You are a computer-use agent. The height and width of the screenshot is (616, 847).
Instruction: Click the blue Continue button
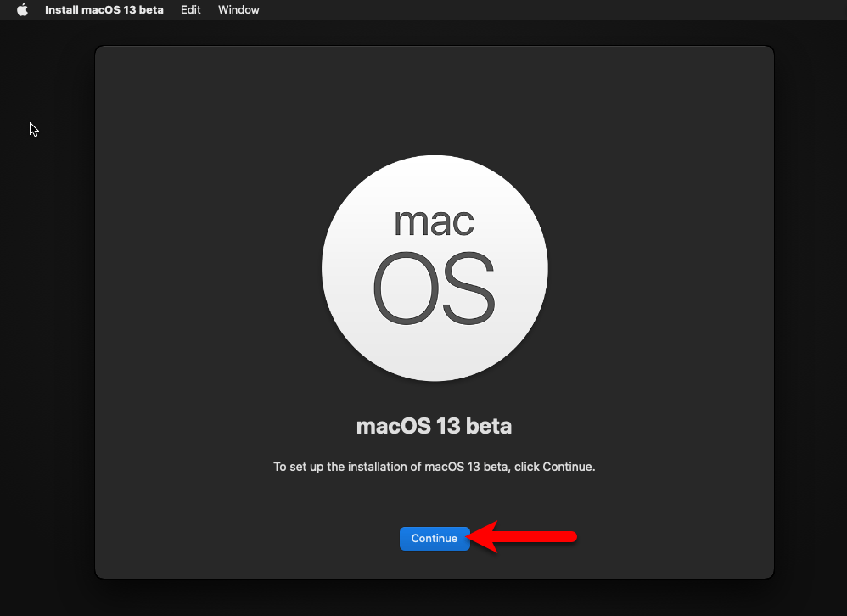pos(435,538)
